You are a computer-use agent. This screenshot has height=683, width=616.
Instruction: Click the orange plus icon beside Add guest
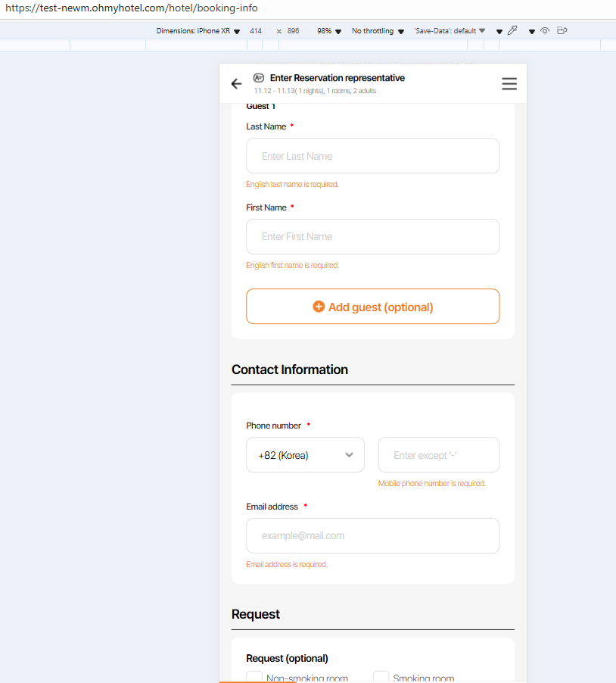click(319, 307)
